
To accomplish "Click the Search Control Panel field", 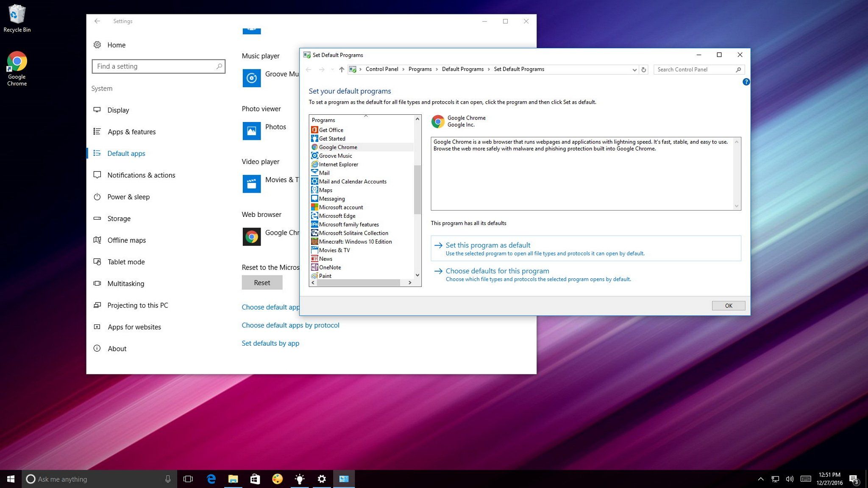I will 695,69.
